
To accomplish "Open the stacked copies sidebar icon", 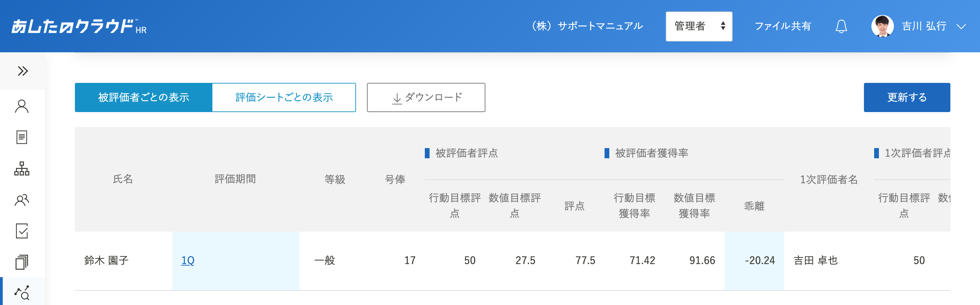I will pos(22,262).
